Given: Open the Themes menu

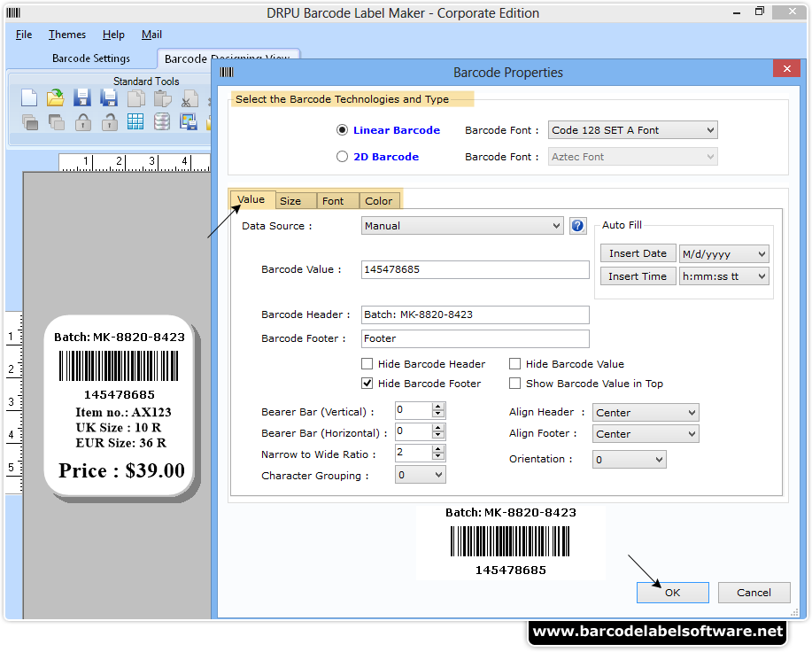Looking at the screenshot, I should (66, 35).
